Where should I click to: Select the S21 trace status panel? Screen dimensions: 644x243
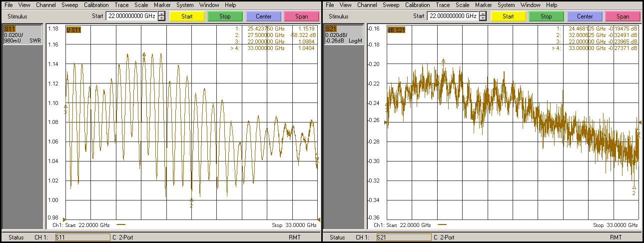pos(344,34)
